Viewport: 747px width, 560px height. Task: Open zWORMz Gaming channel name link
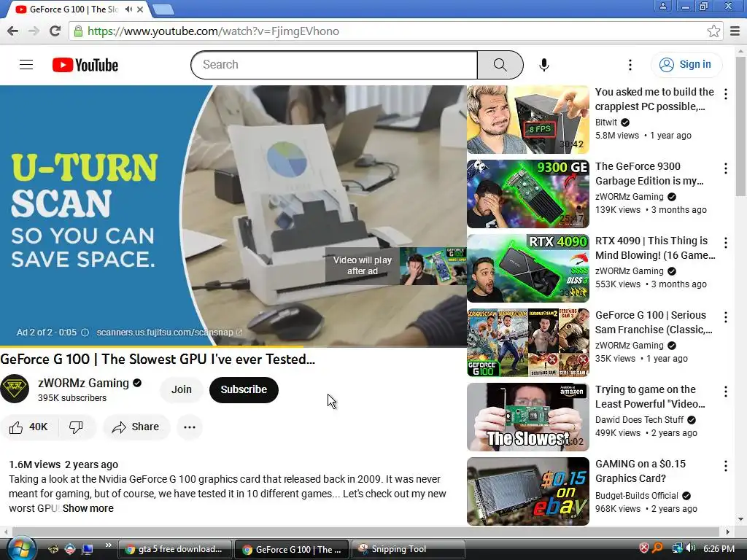pyautogui.click(x=83, y=383)
